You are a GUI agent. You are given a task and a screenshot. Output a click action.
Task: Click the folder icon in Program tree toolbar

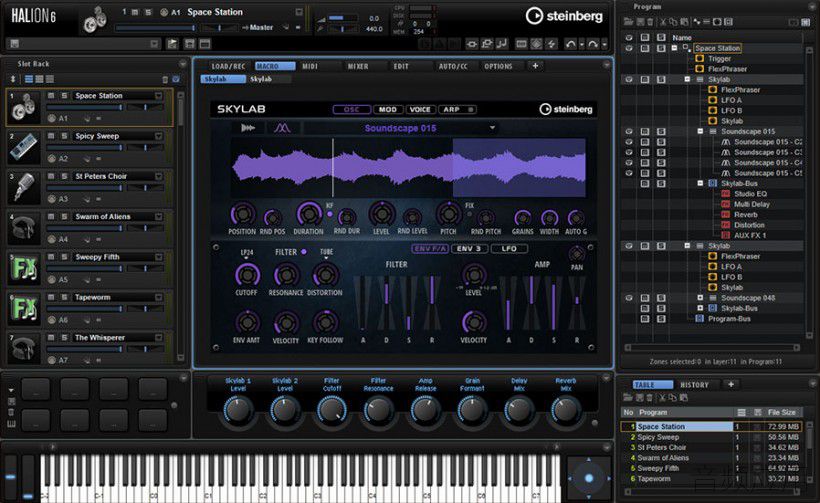pyautogui.click(x=628, y=22)
